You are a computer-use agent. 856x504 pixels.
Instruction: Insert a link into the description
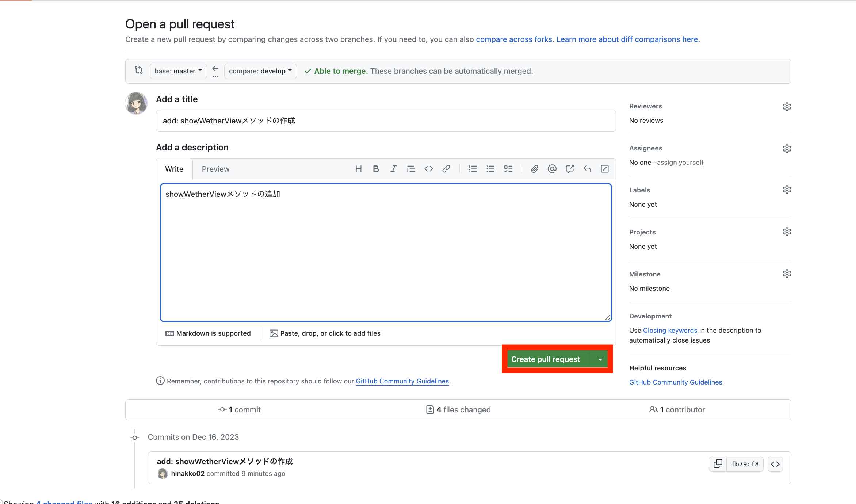(x=446, y=169)
